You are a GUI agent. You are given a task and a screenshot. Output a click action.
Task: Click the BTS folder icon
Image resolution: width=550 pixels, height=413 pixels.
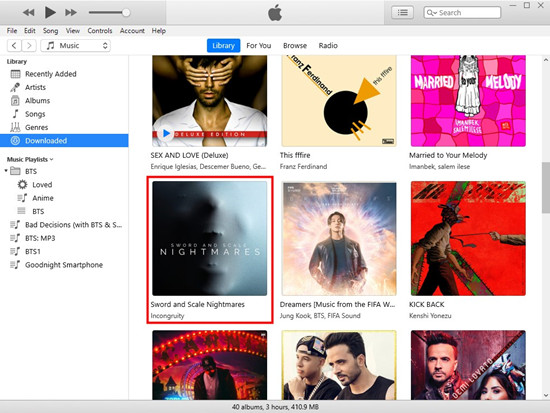pyautogui.click(x=15, y=171)
